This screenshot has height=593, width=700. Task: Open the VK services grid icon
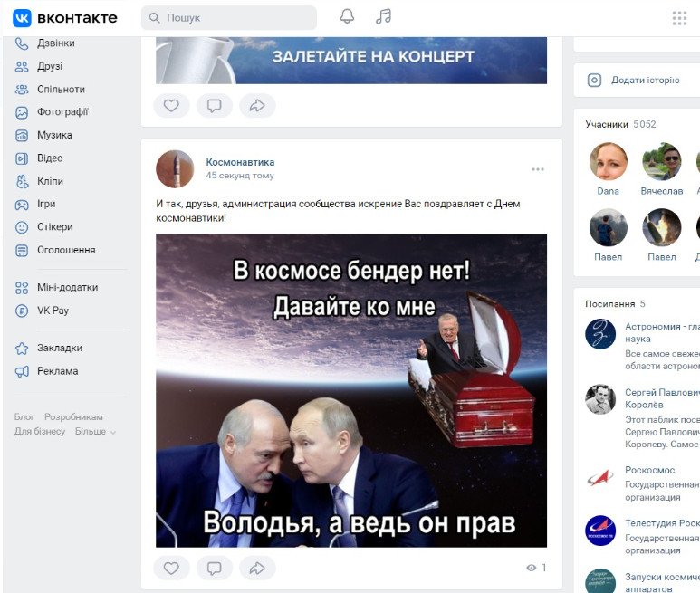coord(679,18)
